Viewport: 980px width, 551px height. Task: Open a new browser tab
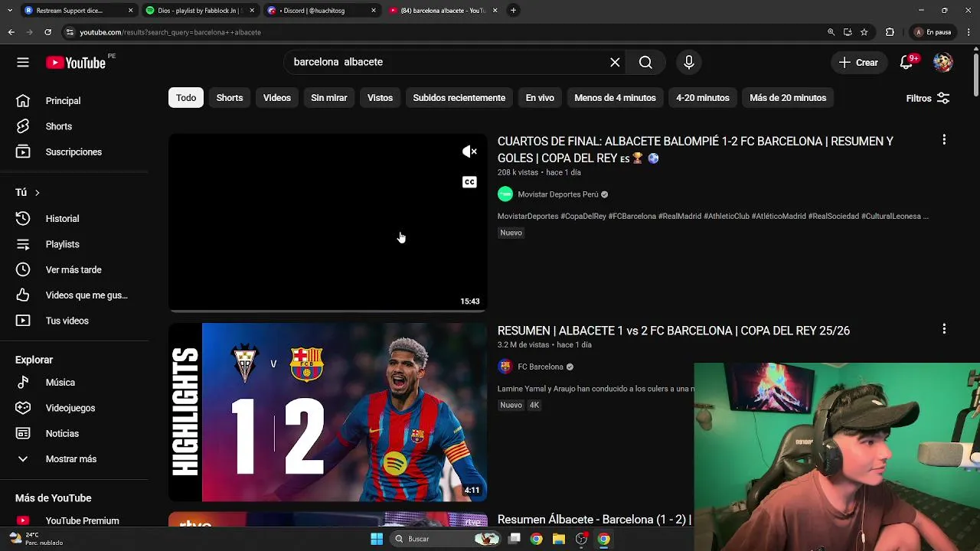(513, 11)
